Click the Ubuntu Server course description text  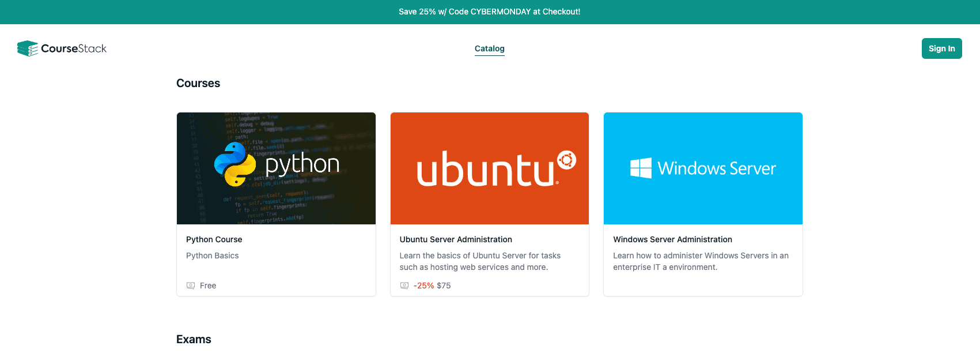(480, 261)
